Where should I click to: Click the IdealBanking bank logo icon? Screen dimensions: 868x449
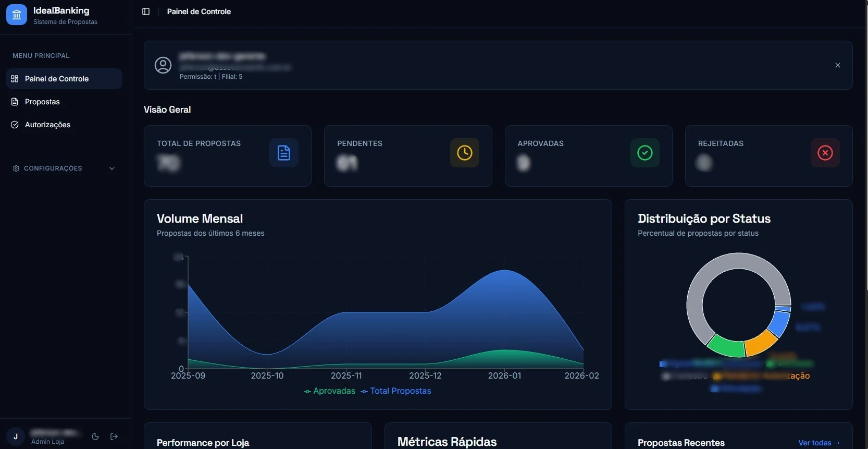pos(17,15)
